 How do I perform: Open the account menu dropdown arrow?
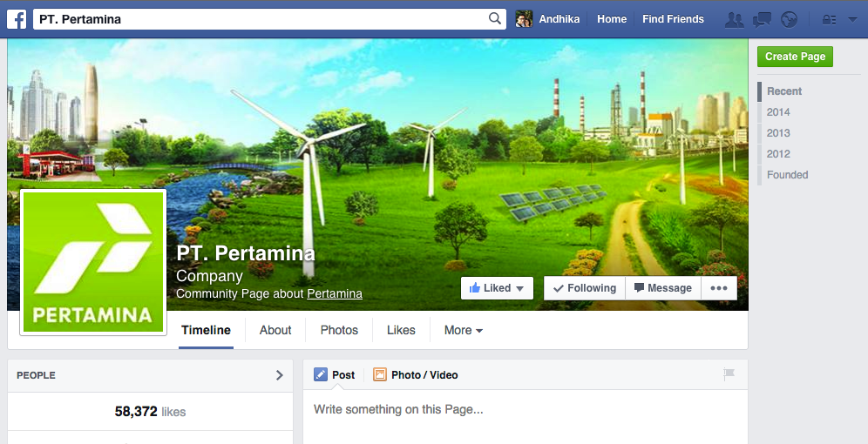[852, 19]
